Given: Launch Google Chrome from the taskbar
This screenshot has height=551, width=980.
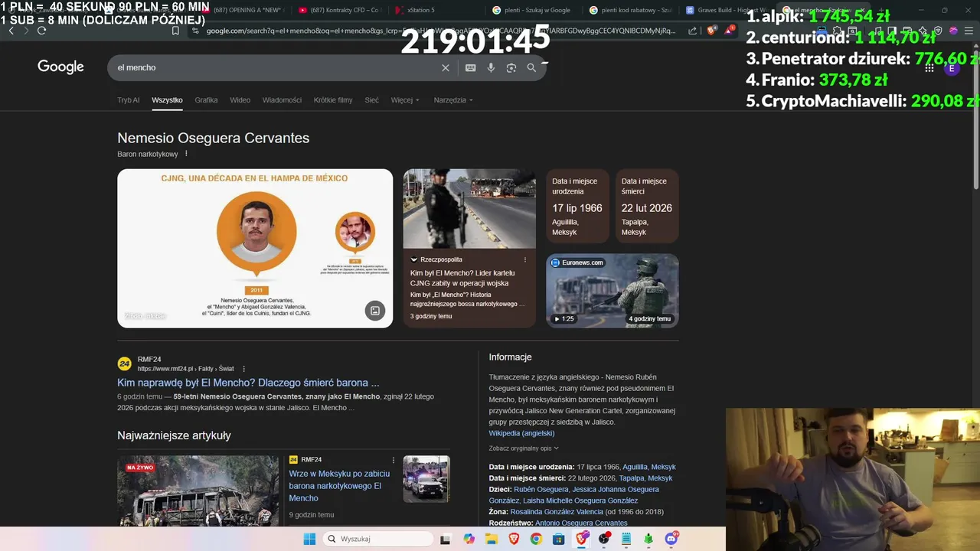Looking at the screenshot, I should (536, 539).
